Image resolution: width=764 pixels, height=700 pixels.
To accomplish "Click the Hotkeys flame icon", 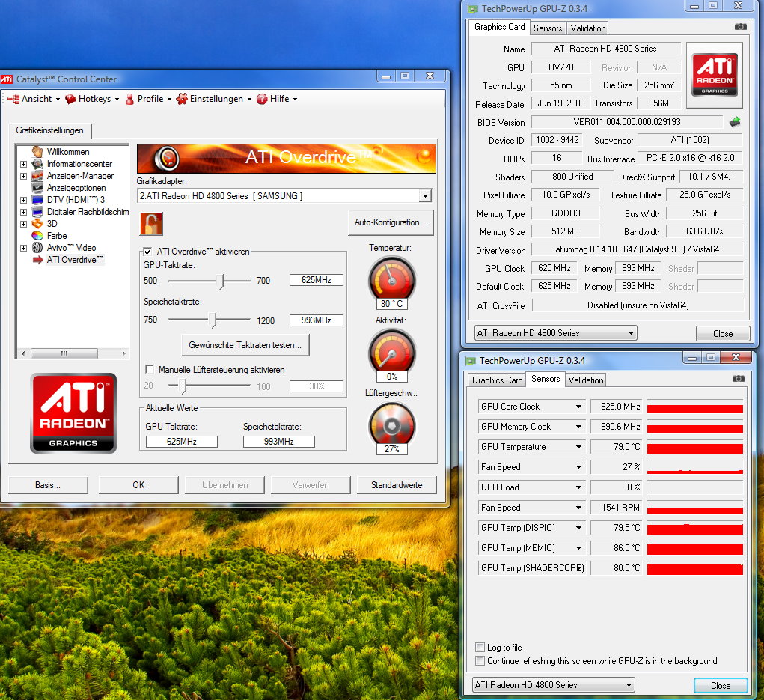I will coord(70,99).
